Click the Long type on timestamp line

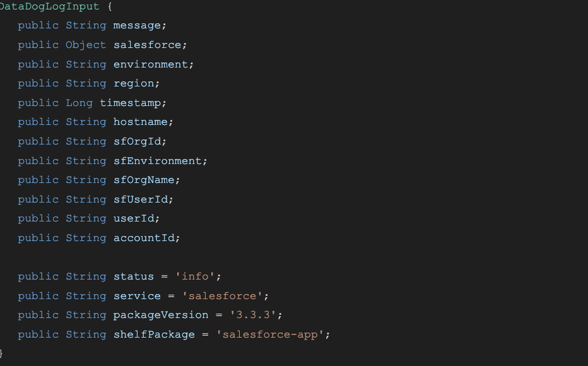[79, 103]
